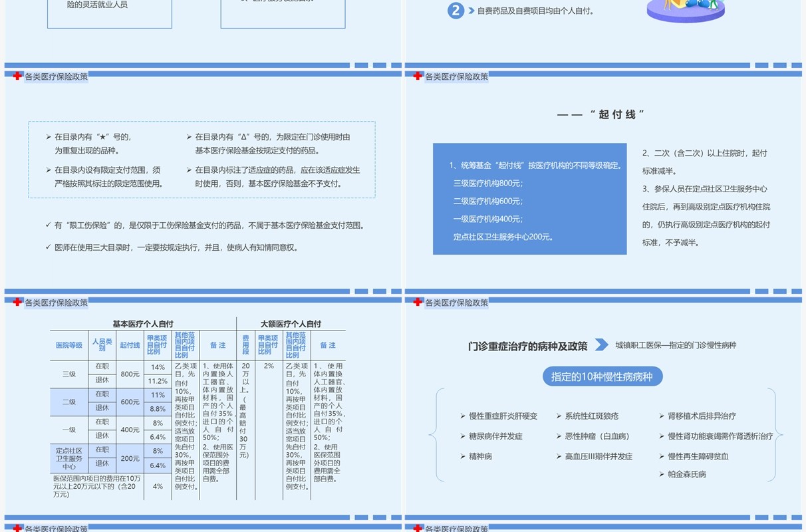This screenshot has height=532, width=806.
Task: Click the 二级 hospital level cell
Action: (69, 402)
